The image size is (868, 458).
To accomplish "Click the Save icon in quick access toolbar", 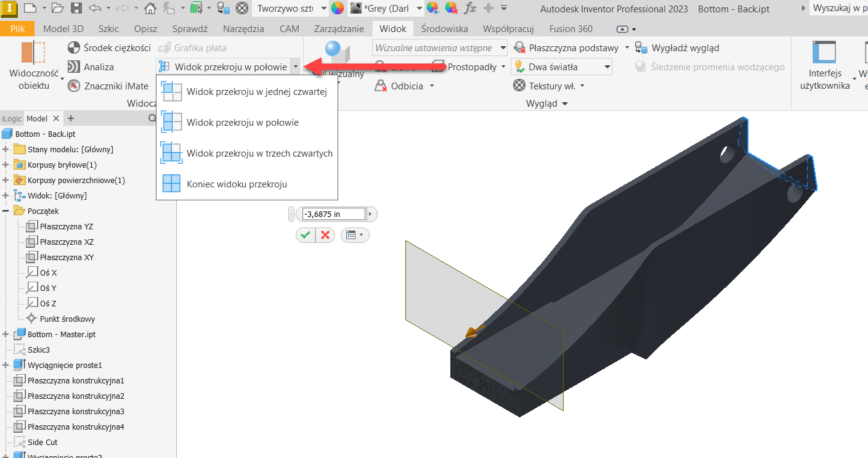I will 76,9.
